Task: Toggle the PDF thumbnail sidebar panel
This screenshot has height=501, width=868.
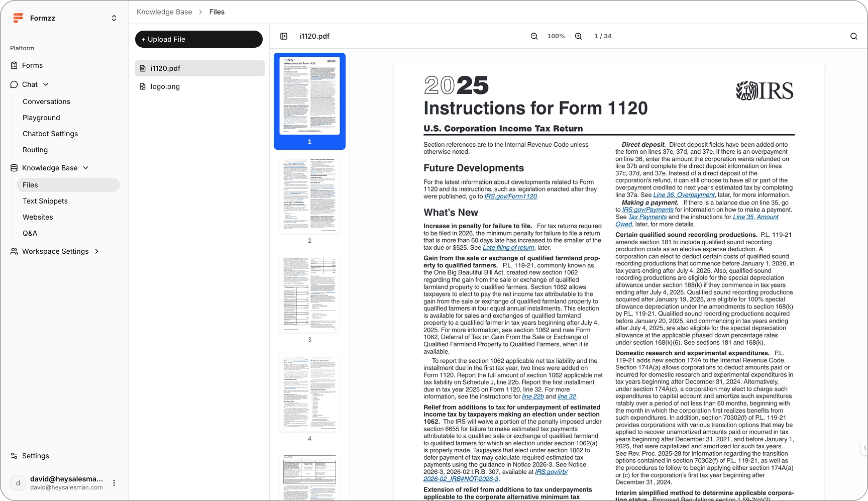Action: pyautogui.click(x=284, y=36)
